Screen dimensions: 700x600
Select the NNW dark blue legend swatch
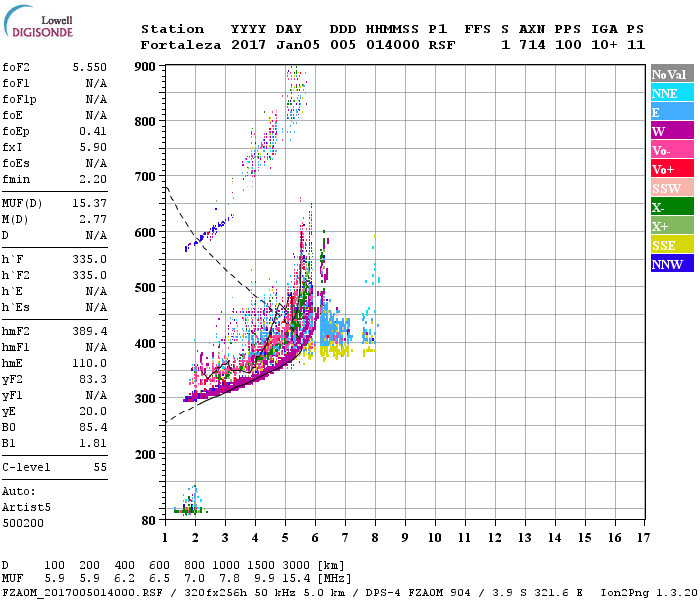(x=672, y=264)
